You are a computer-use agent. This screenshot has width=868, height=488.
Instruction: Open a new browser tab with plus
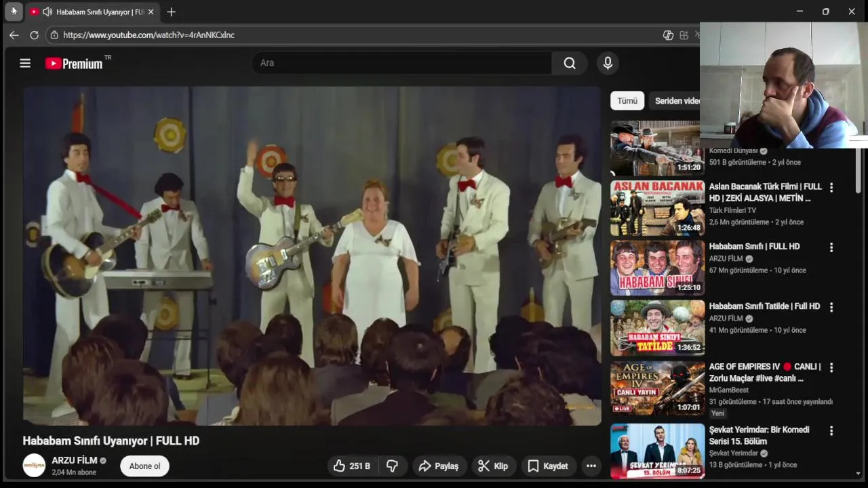[x=171, y=12]
